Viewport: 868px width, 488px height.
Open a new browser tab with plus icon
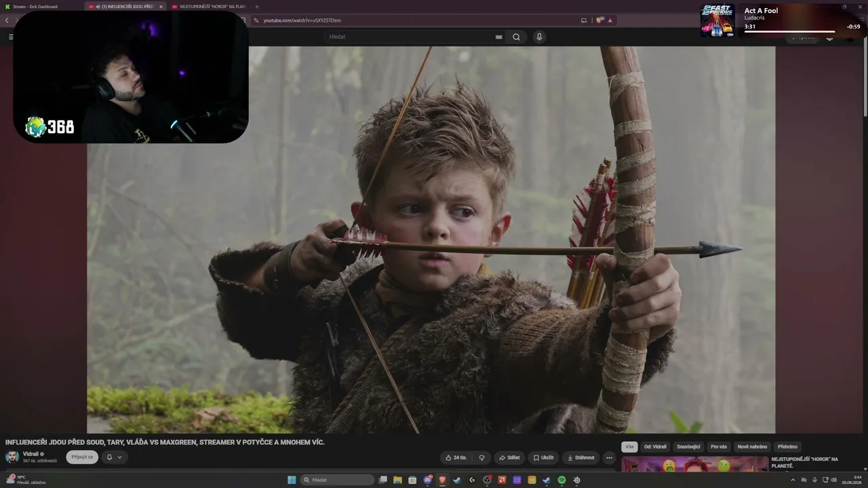coord(257,7)
